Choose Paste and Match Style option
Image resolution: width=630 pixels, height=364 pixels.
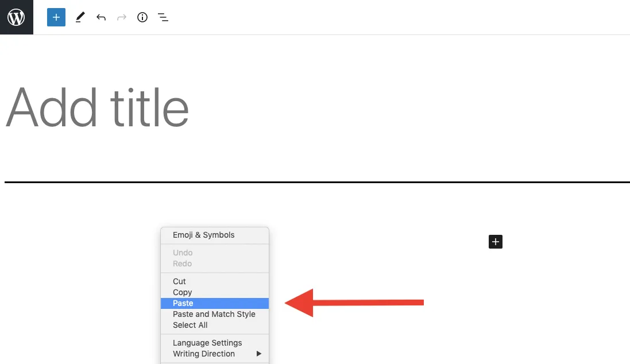[215, 314]
